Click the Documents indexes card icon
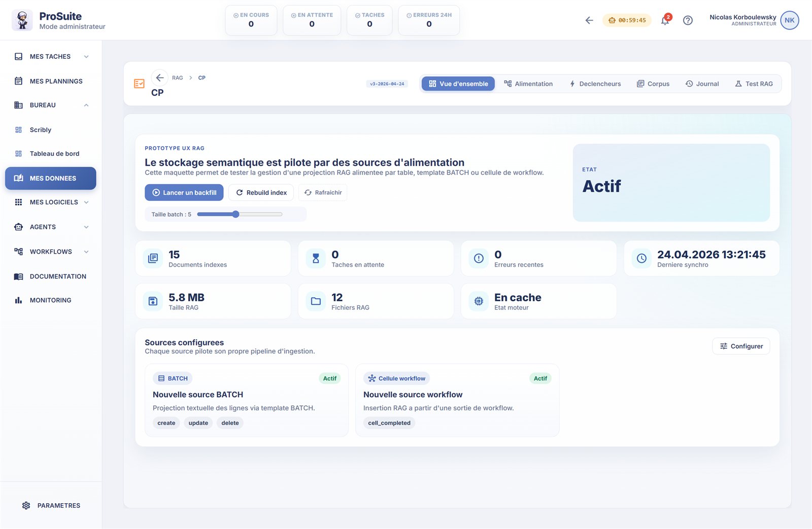812x529 pixels. (x=153, y=258)
